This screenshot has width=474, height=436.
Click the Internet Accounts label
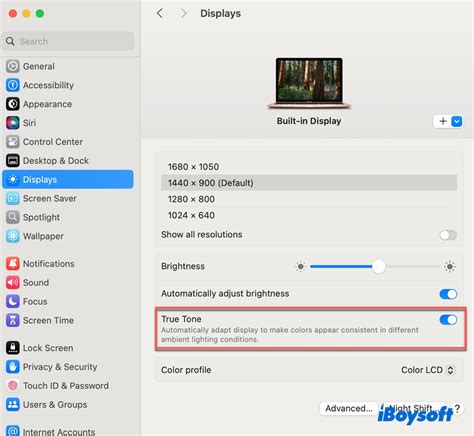coord(59,432)
